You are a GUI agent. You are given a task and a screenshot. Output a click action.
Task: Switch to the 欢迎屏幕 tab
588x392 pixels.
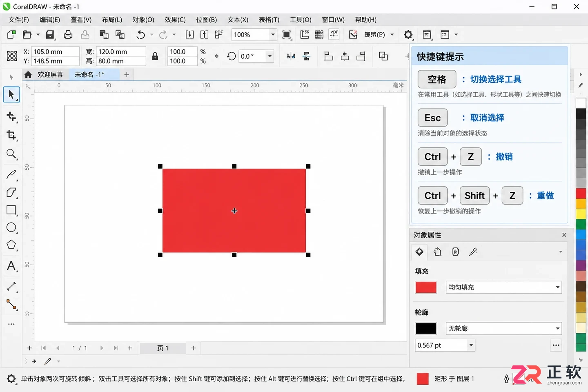click(x=50, y=75)
